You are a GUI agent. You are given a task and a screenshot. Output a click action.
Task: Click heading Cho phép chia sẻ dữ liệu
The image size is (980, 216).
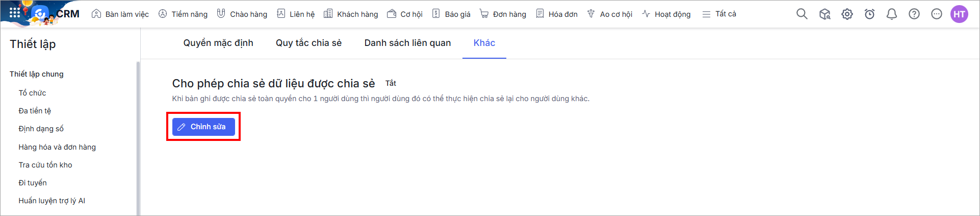273,83
